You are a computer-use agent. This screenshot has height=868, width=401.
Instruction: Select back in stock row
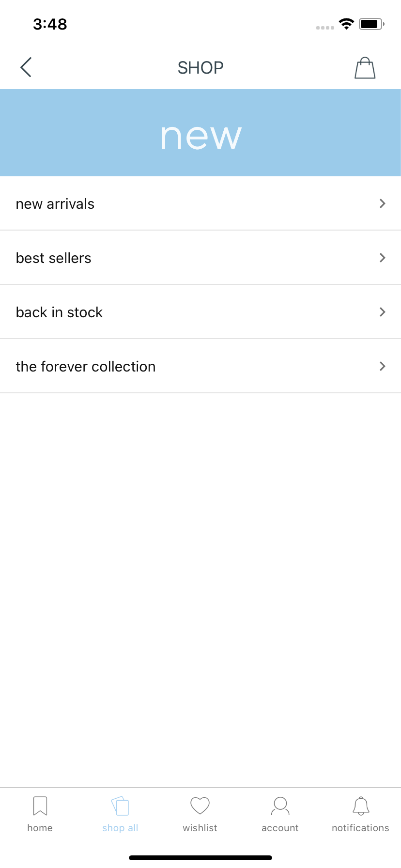point(200,312)
